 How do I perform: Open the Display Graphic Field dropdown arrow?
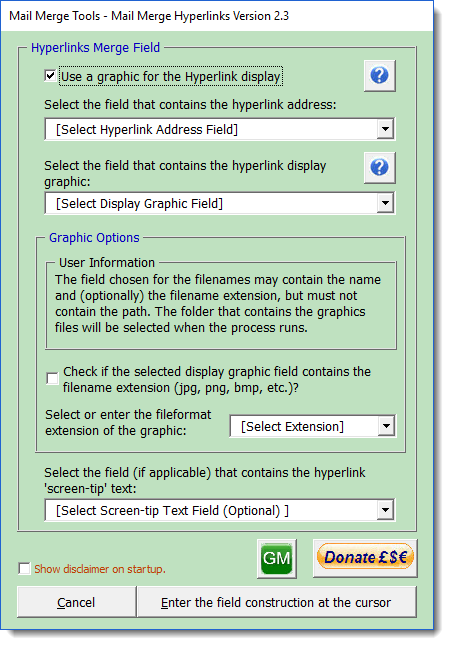(x=385, y=203)
